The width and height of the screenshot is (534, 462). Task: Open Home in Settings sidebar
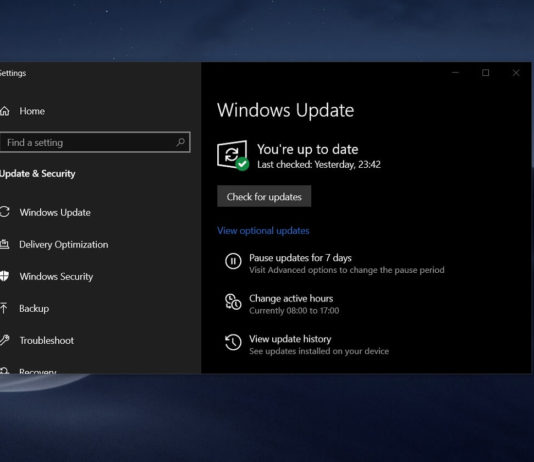click(32, 111)
